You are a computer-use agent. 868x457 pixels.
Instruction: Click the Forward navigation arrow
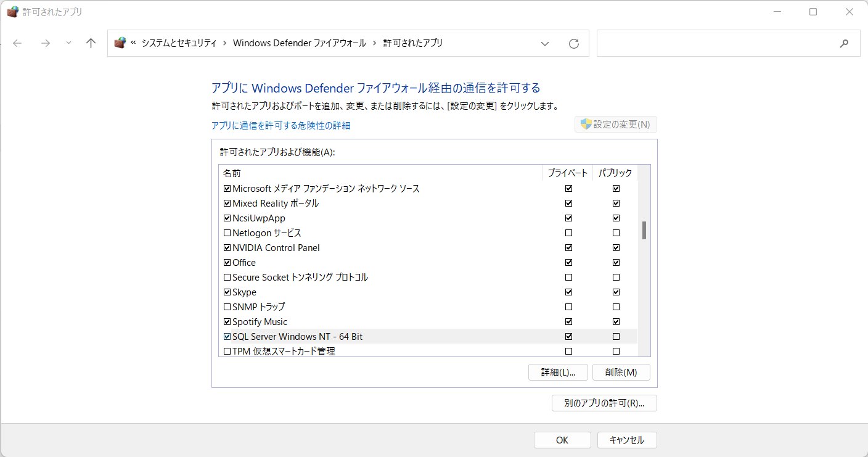[x=45, y=43]
